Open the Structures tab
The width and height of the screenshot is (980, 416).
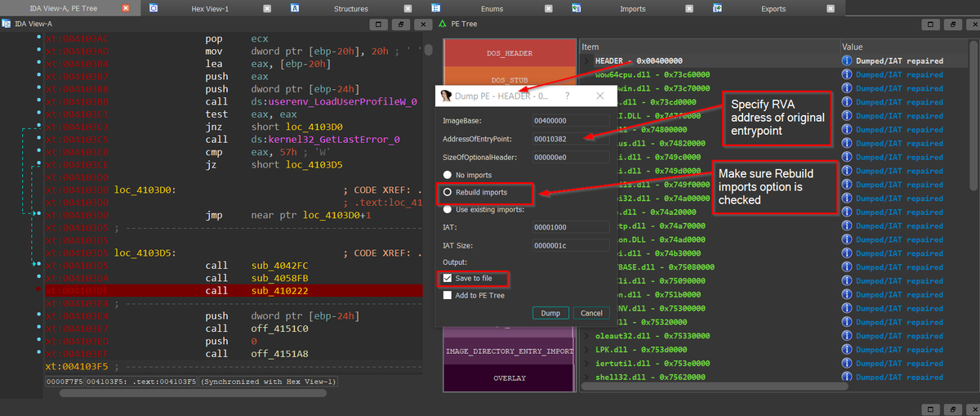351,8
